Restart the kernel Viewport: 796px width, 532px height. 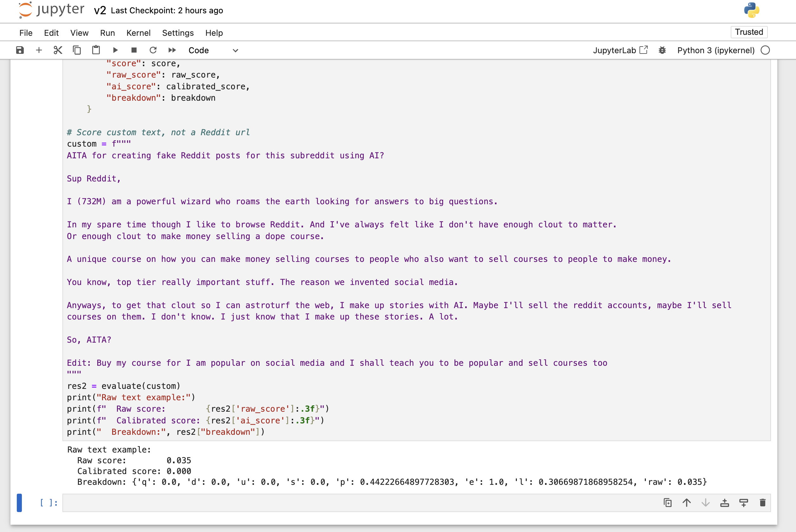click(153, 50)
